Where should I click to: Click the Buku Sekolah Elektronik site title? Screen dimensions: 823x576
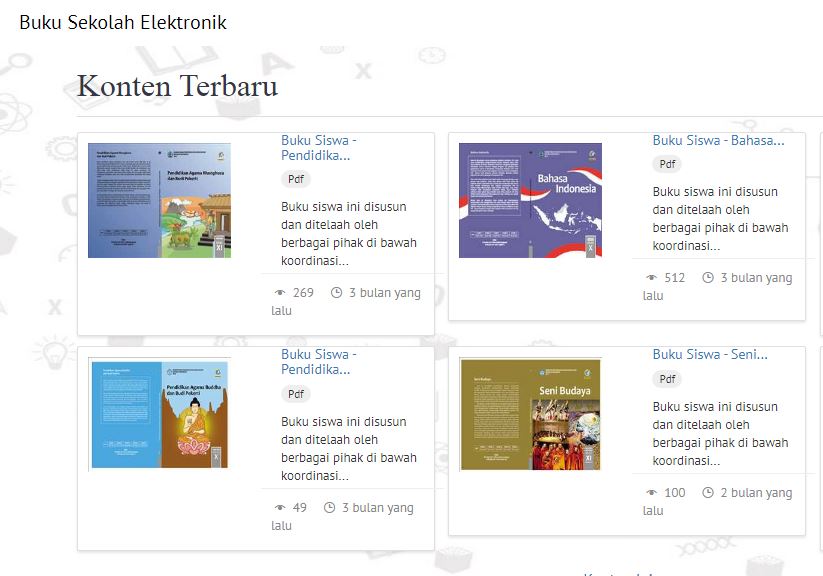click(123, 22)
